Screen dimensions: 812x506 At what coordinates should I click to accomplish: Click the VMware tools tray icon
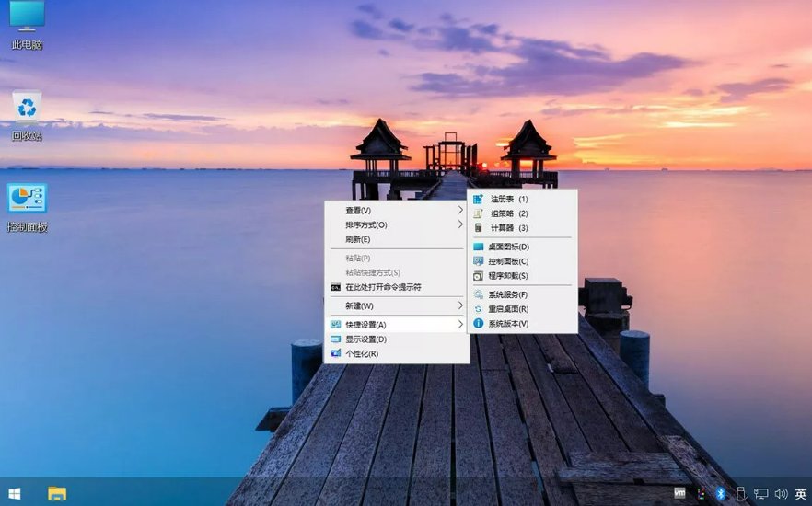[x=680, y=494]
